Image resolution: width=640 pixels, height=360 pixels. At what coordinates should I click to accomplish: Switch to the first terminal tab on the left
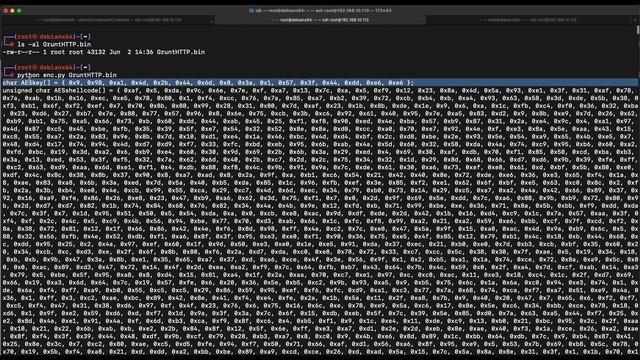click(x=107, y=20)
